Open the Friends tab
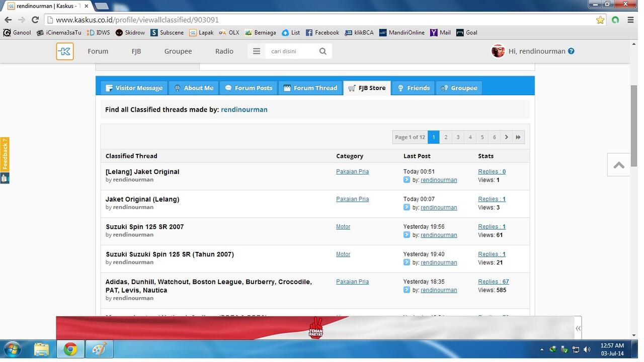This screenshot has height=362, width=644. (414, 87)
